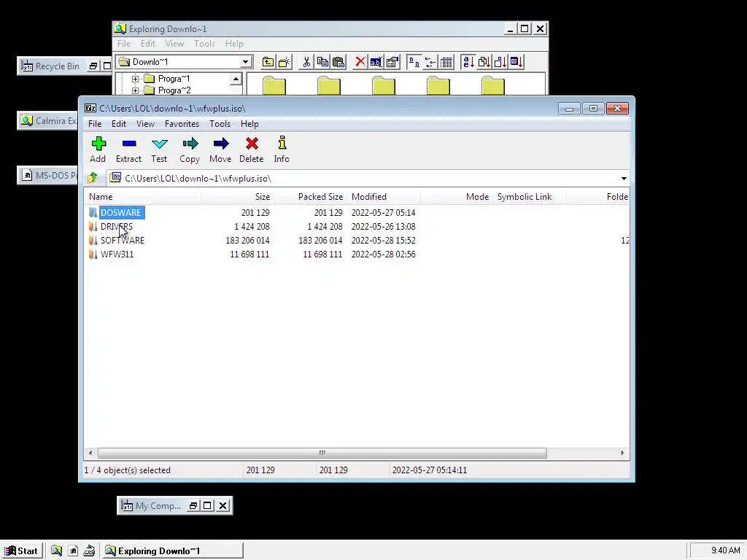Click the Copy icon in Explorer toolbar

coord(322,62)
